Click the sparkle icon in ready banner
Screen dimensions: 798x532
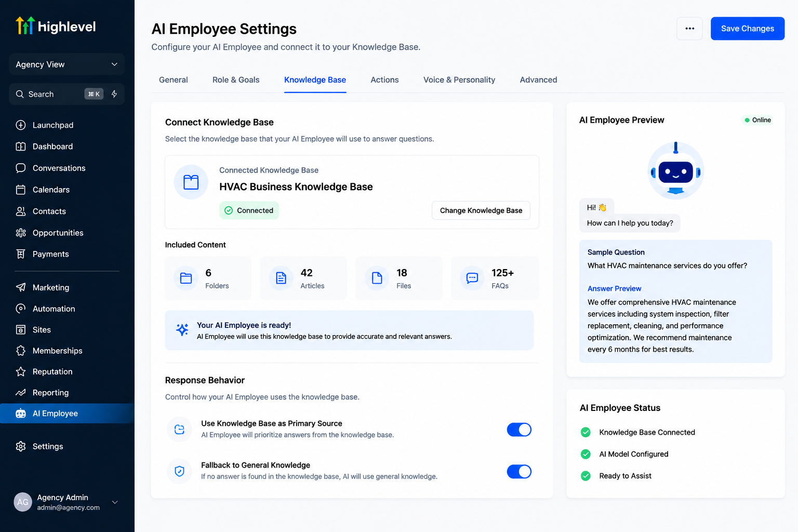[x=182, y=329]
